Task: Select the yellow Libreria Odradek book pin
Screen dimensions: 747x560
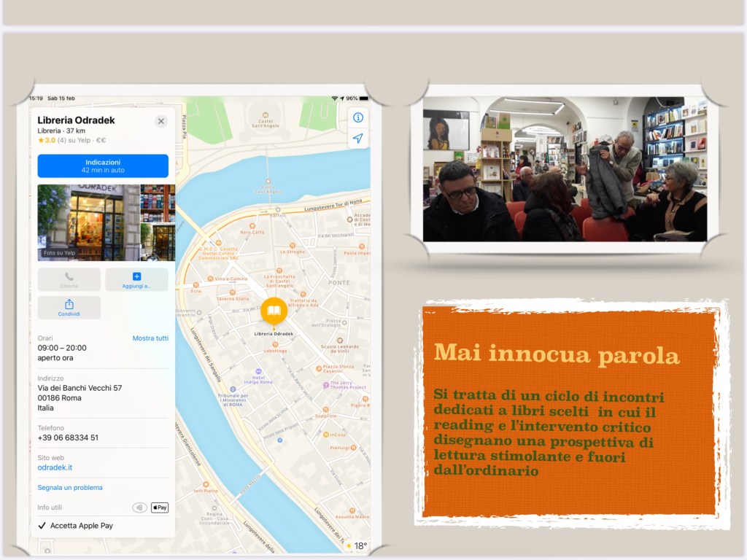Action: pyautogui.click(x=274, y=312)
